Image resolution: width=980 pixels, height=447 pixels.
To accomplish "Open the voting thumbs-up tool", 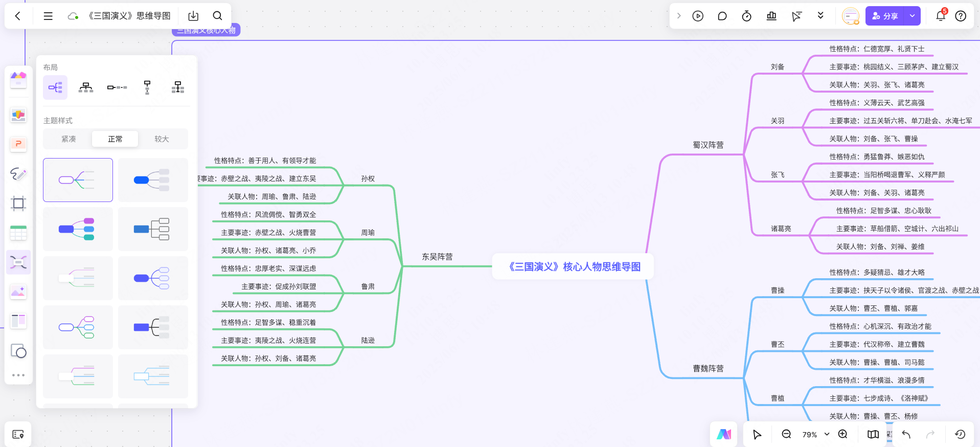I will pos(771,16).
